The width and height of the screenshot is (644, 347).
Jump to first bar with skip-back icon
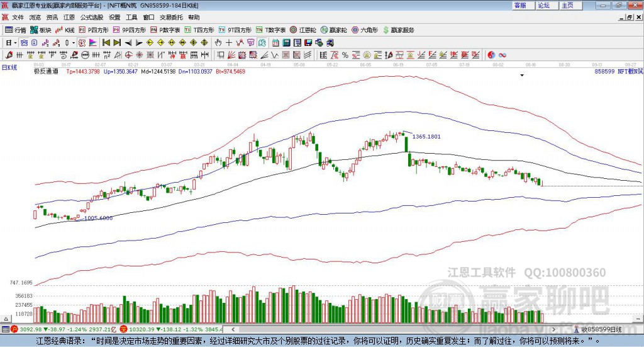[x=106, y=43]
